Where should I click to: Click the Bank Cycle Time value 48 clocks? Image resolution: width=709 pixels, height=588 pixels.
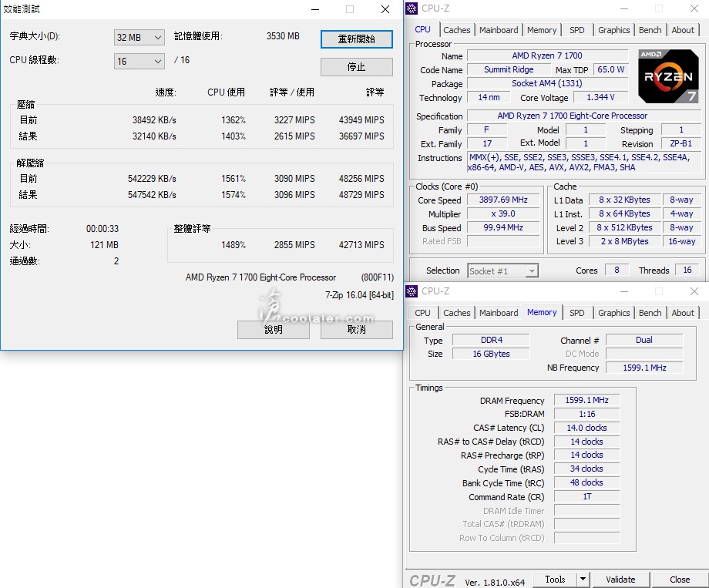587,482
